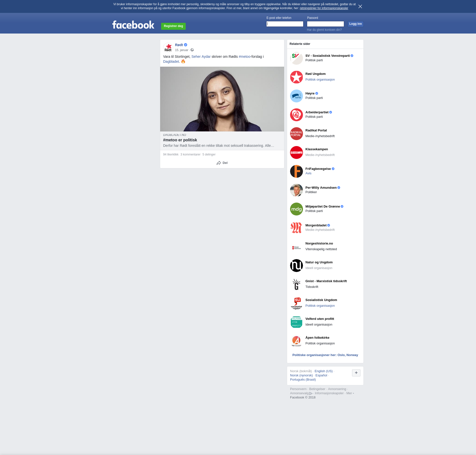
Task: Close the cookie notice banner
Action: coord(360,6)
